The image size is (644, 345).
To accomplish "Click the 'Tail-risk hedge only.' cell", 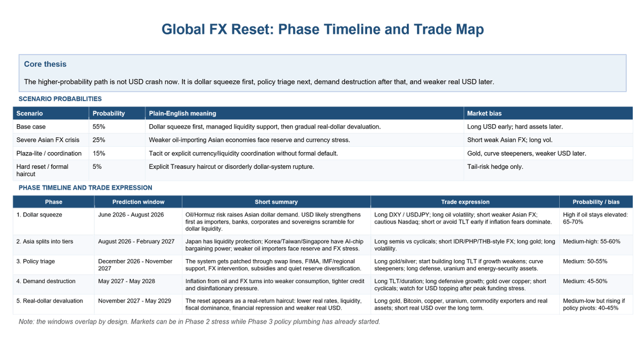I will coord(548,170).
